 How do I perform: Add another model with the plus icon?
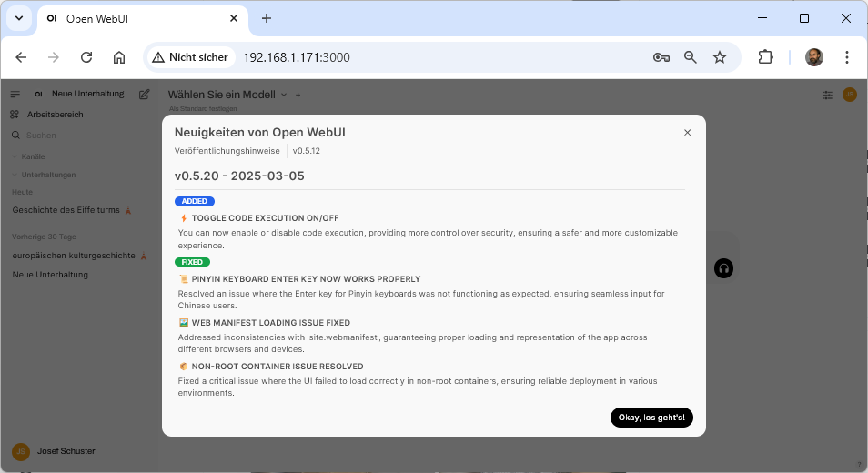[298, 95]
